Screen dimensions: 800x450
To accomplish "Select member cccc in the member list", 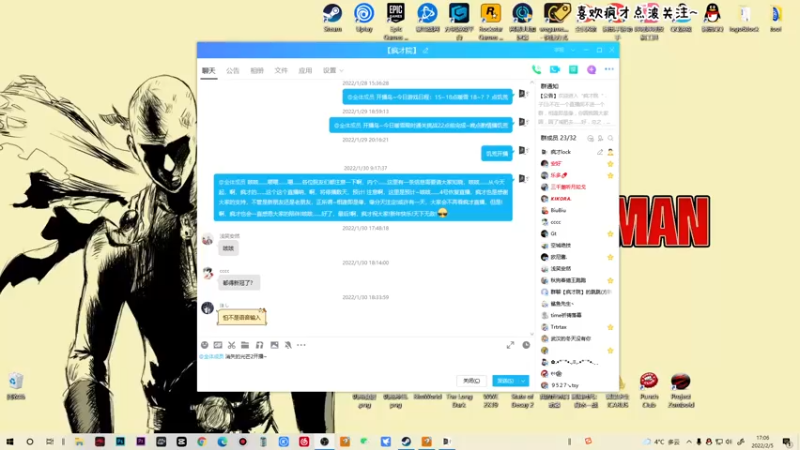I will (576, 222).
